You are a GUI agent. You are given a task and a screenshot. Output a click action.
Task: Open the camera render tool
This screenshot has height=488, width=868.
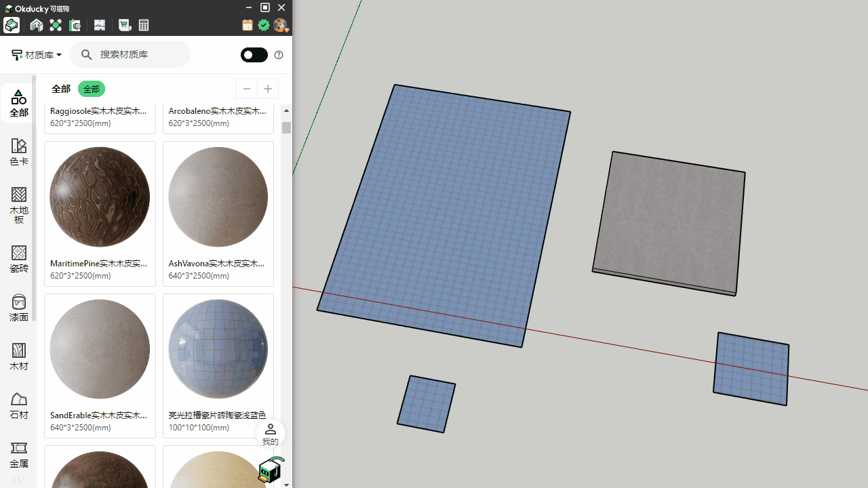click(x=75, y=25)
